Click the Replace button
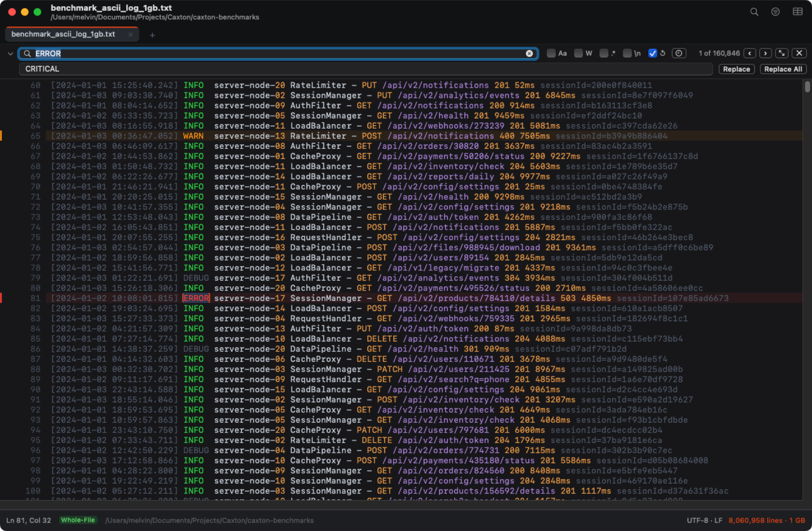Viewport: 812px width, 531px height. 736,69
